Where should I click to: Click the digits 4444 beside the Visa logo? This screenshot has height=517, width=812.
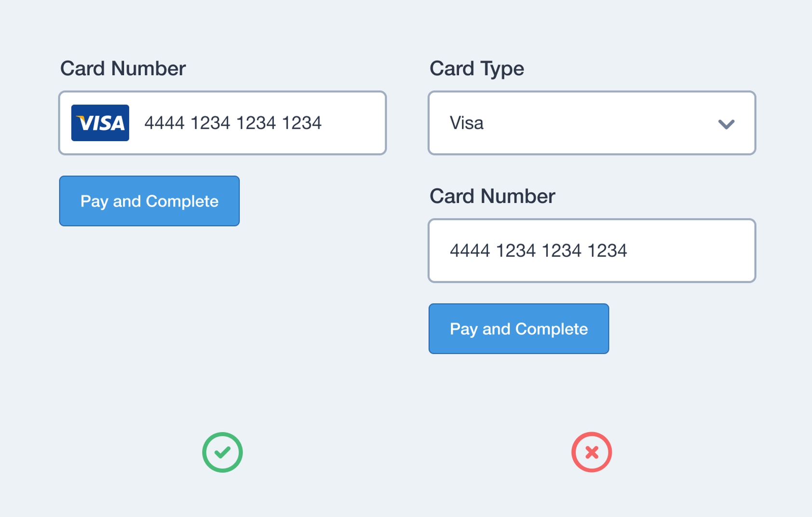click(x=164, y=123)
